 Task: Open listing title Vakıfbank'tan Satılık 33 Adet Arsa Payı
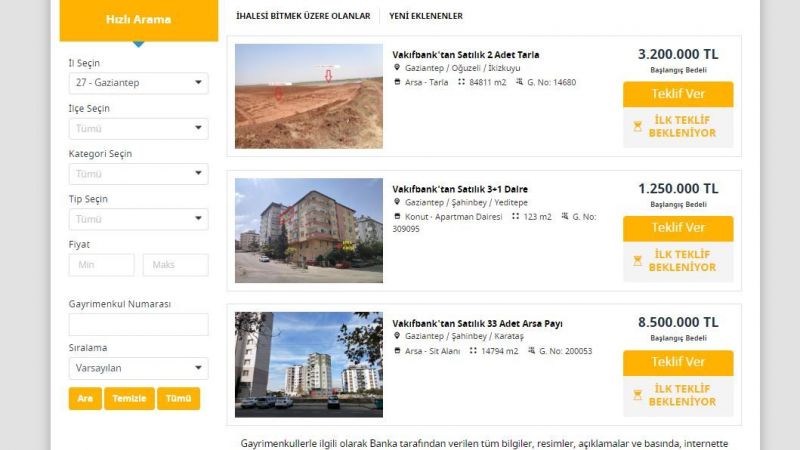coord(477,323)
